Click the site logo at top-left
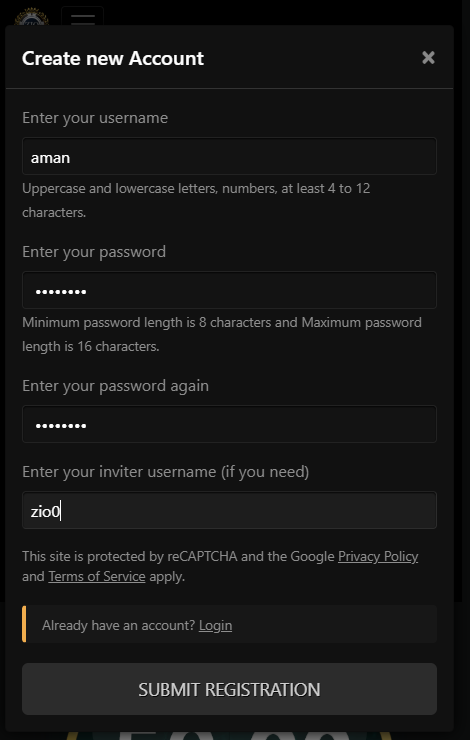 tap(31, 17)
